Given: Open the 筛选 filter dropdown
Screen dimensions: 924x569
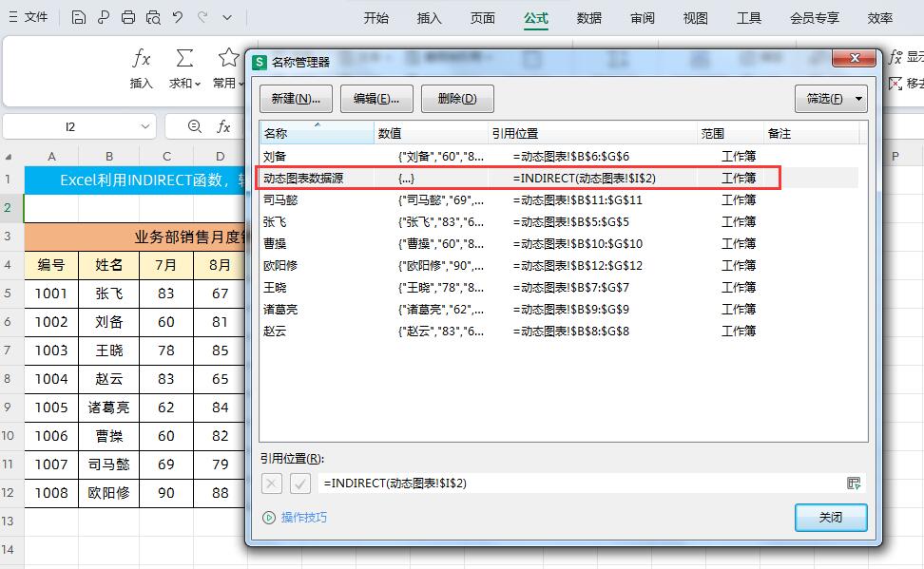Looking at the screenshot, I should [x=830, y=98].
